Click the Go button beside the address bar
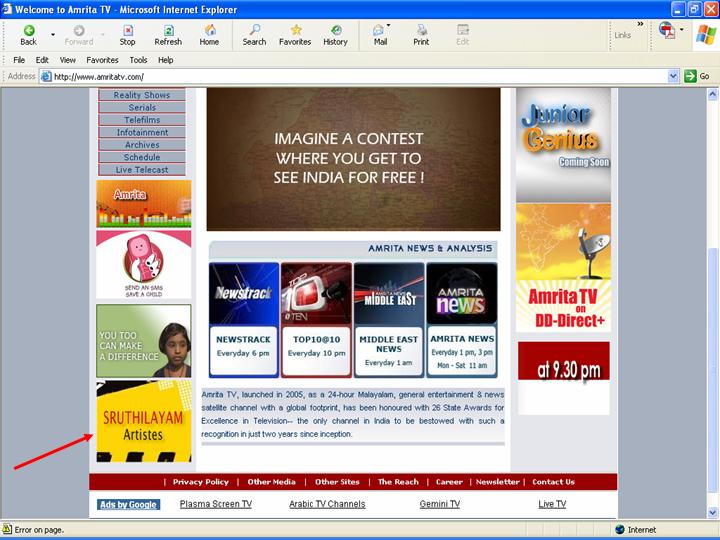The width and height of the screenshot is (720, 540). [x=697, y=76]
